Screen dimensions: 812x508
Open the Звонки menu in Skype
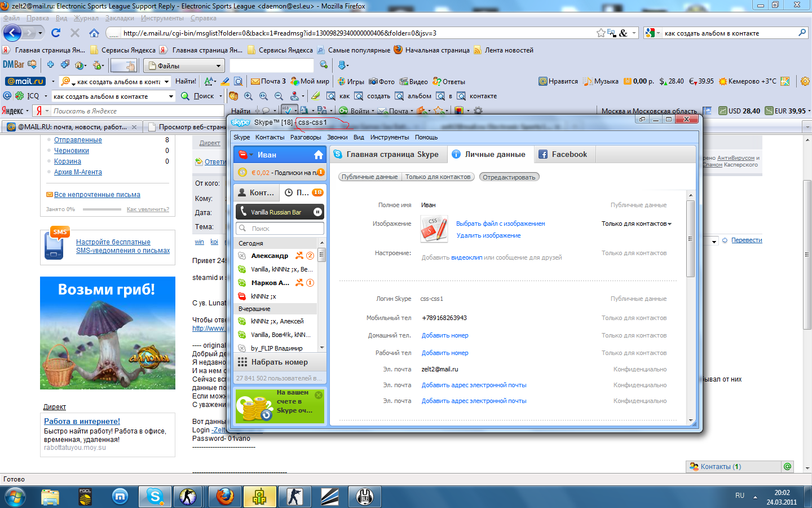(337, 137)
